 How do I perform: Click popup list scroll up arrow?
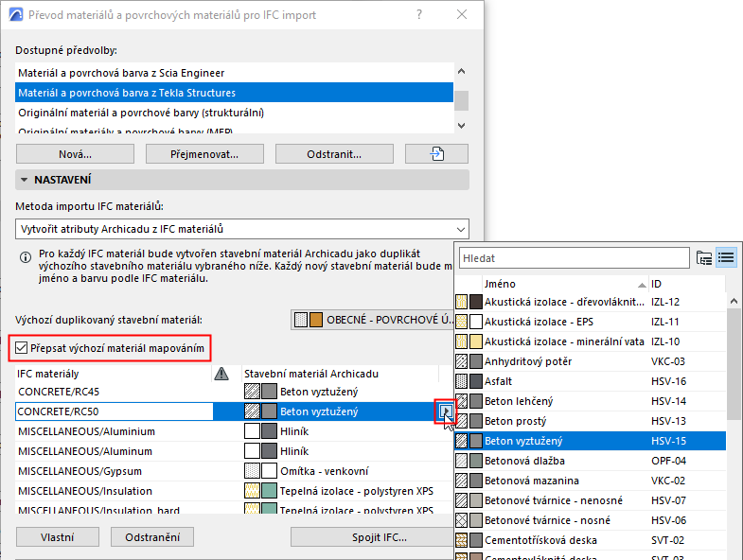click(x=734, y=302)
